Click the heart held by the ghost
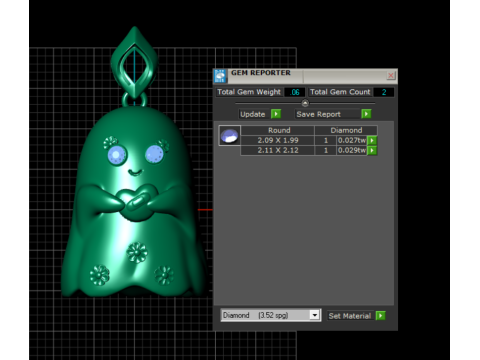Screen dimensions: 480x360 [137, 202]
